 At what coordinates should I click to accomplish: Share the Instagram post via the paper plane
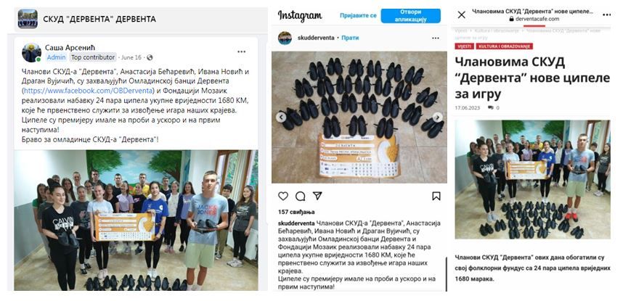pos(317,196)
